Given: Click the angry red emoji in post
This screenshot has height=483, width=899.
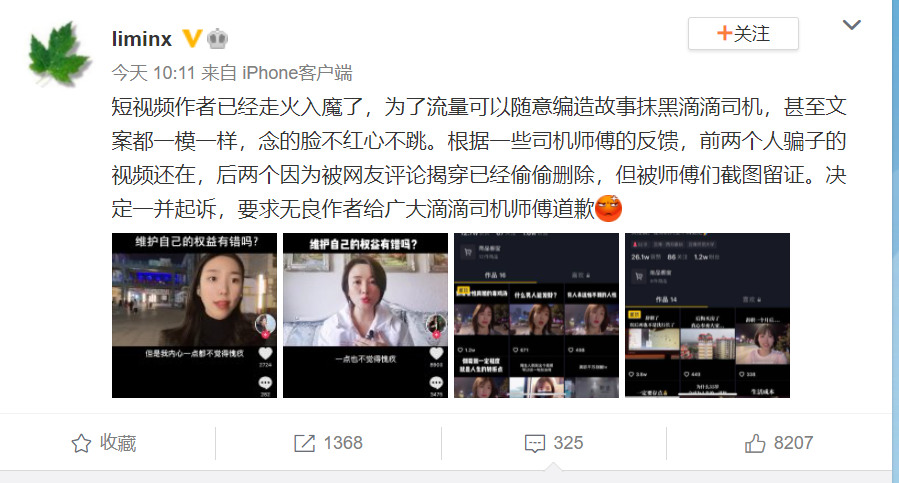Looking at the screenshot, I should (608, 208).
